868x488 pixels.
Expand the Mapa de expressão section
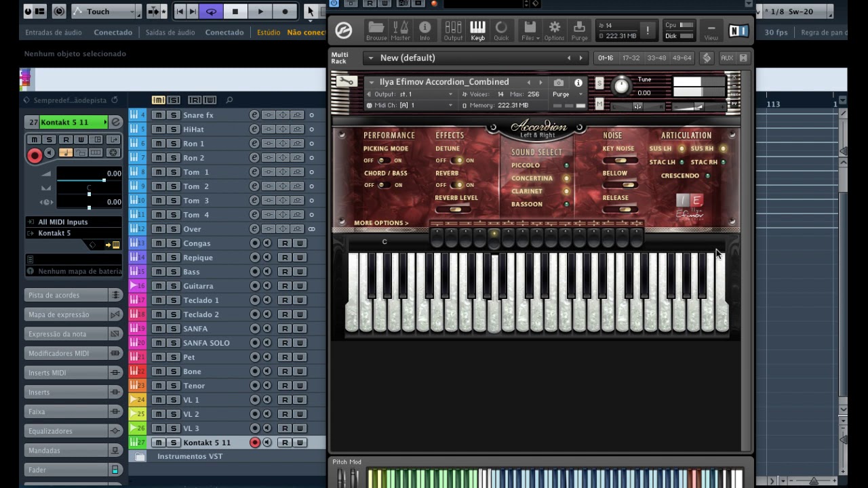[74, 314]
